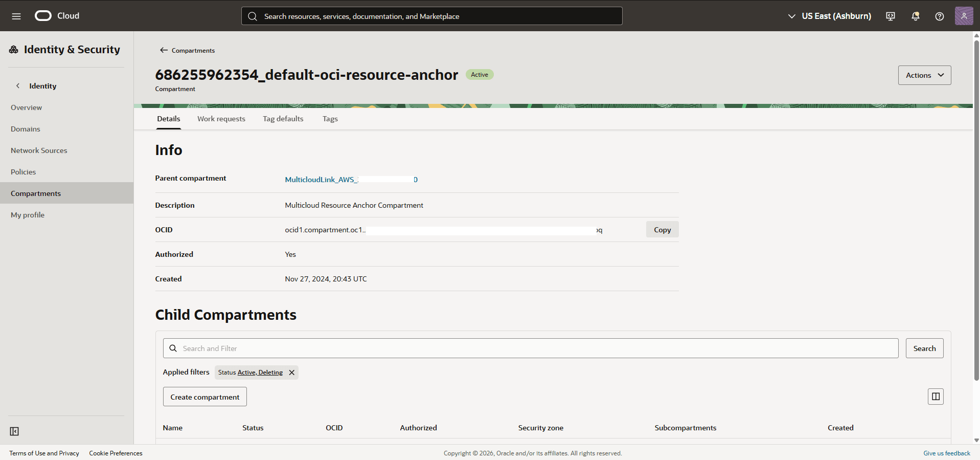Remove the Status applied filter

click(x=292, y=373)
